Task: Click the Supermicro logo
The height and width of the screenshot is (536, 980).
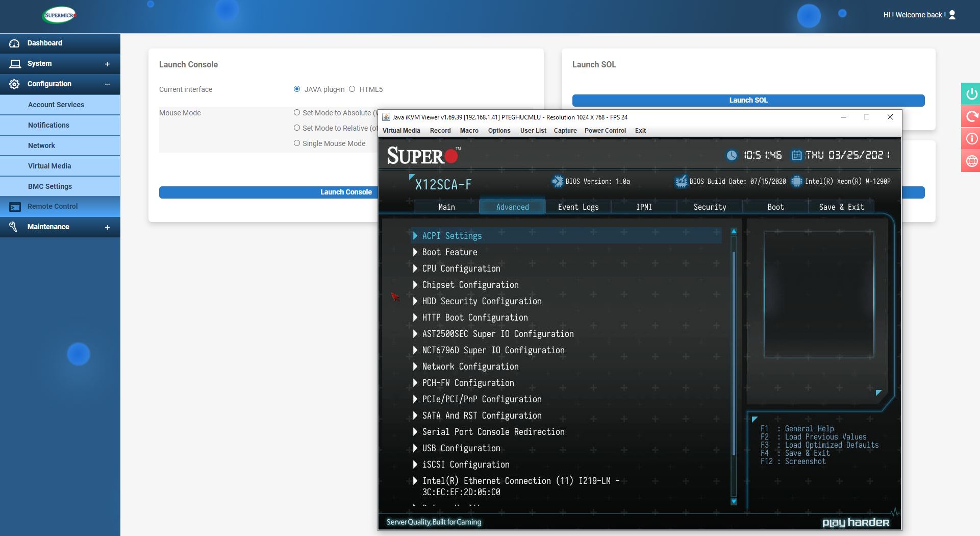Action: (60, 15)
